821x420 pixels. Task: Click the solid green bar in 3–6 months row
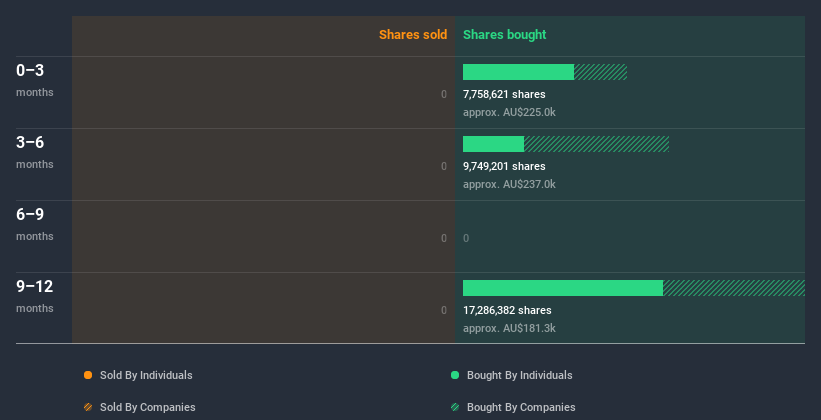tap(493, 144)
